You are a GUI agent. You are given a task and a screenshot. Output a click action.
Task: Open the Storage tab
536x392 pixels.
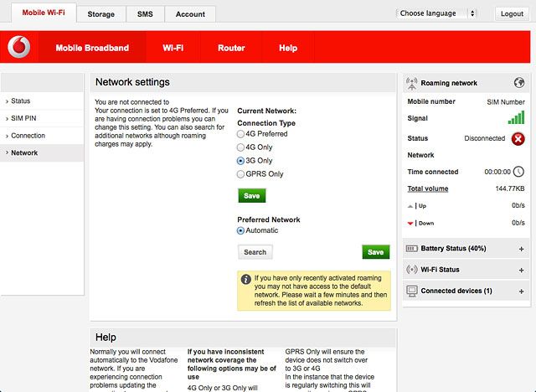[x=100, y=14]
